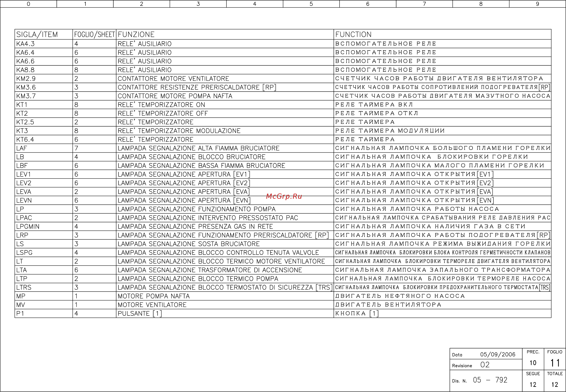Select the MP item cell
The height and width of the screenshot is (392, 566).
coord(44,296)
